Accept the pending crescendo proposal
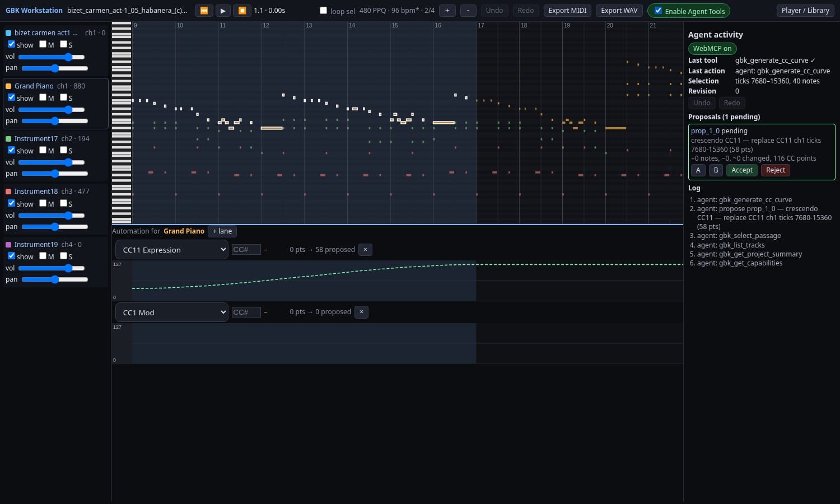Viewport: 840px width, 504px height. [x=742, y=170]
